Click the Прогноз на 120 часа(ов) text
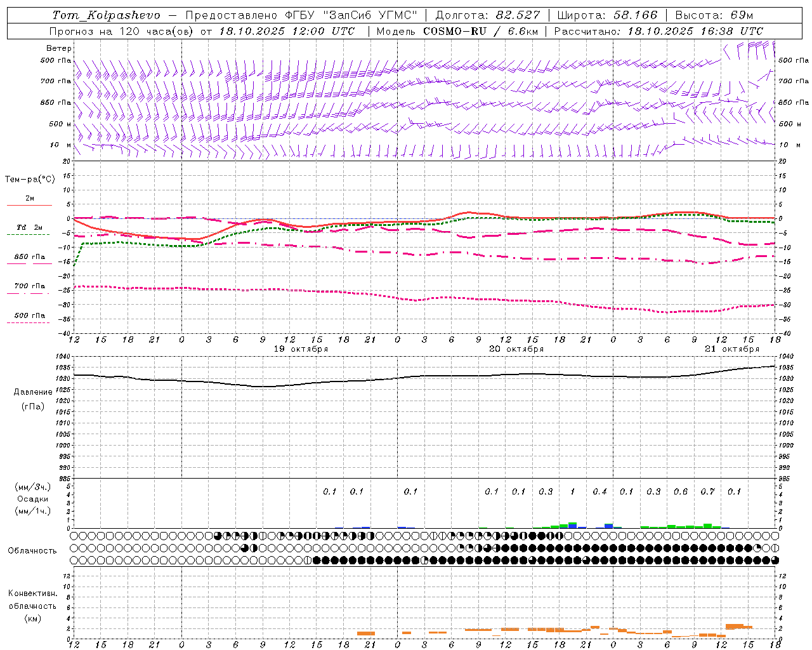The width and height of the screenshot is (812, 650). pos(122,31)
